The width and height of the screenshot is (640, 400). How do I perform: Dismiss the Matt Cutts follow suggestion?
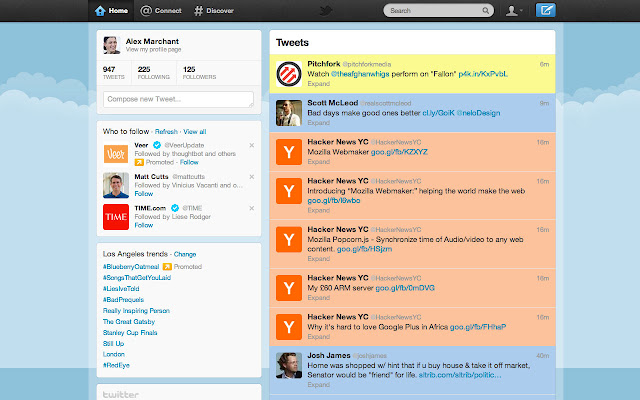[251, 176]
